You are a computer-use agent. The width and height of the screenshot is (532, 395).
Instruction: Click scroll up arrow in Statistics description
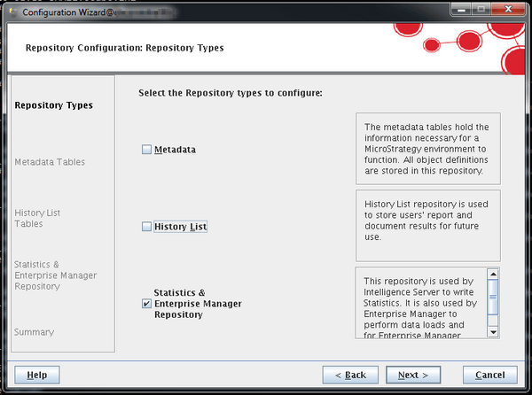494,274
